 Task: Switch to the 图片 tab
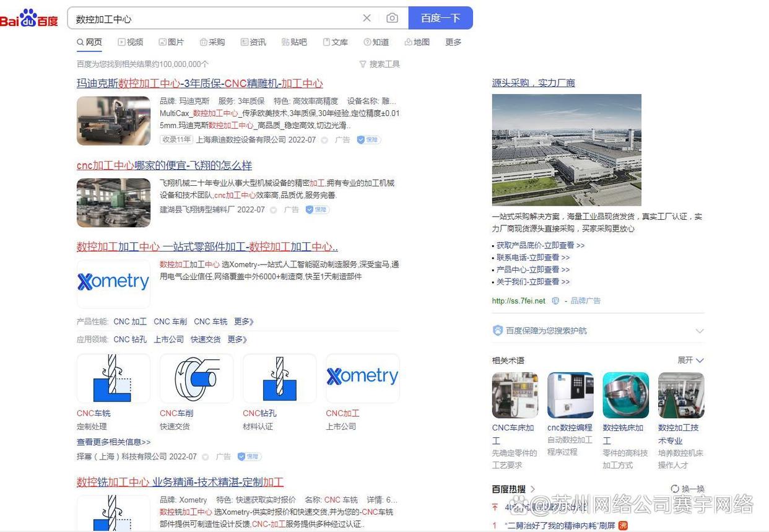(172, 42)
